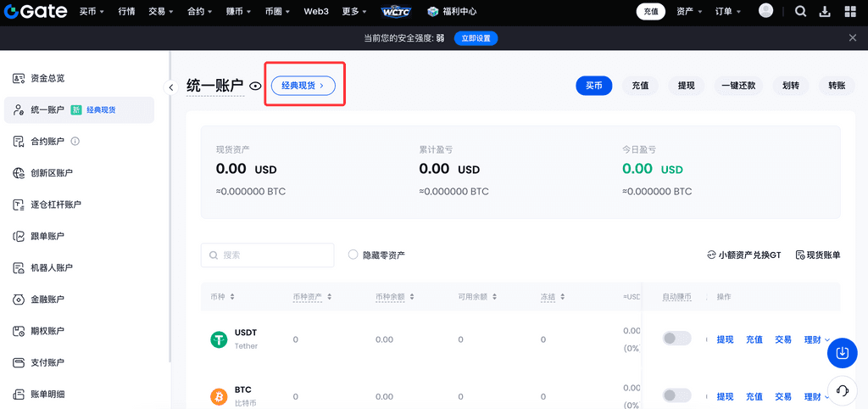Open the user profile avatar
Viewport: 868px width, 409px height.
tap(766, 11)
